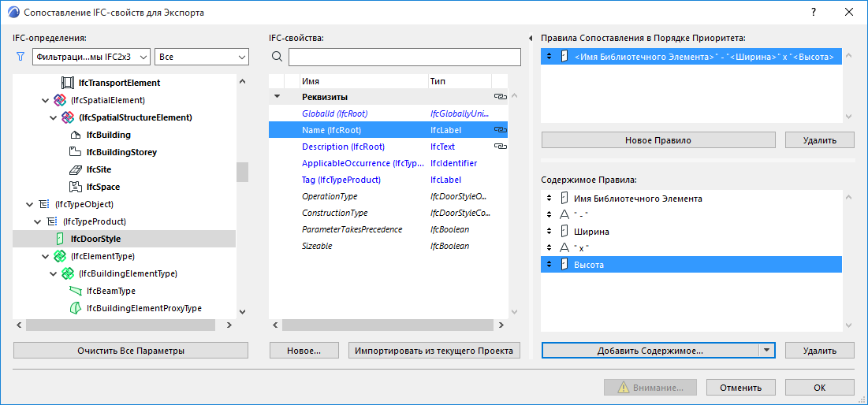Screen dimensions: 868x405
Task: Collapse the IfcSpatialStructureElement tree node
Action: 54,117
